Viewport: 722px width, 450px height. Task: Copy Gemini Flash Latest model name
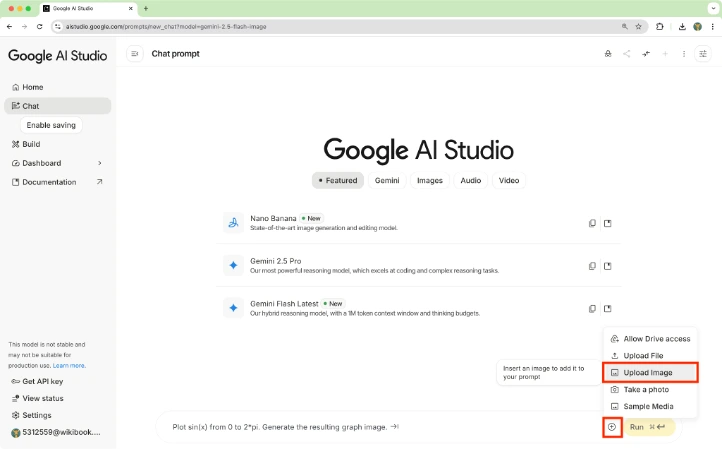pos(592,309)
